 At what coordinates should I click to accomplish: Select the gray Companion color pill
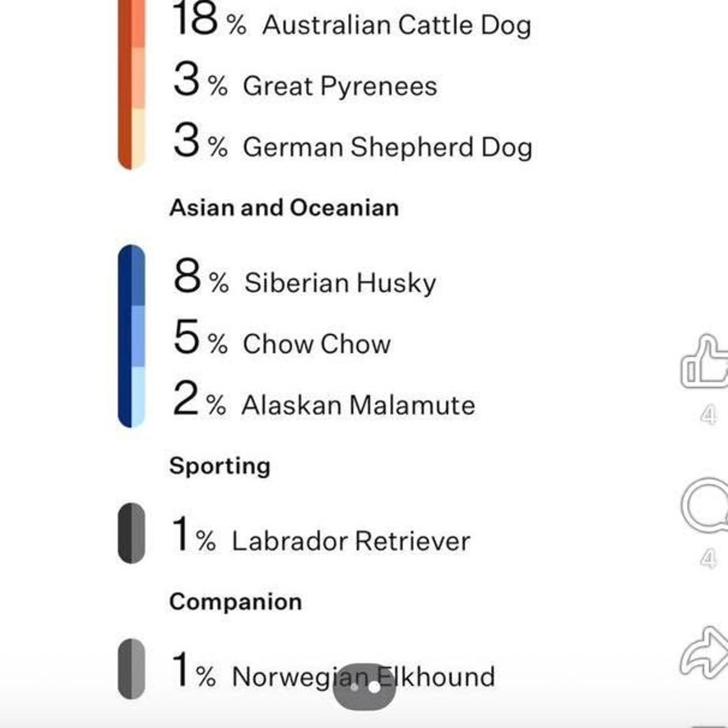tap(131, 668)
